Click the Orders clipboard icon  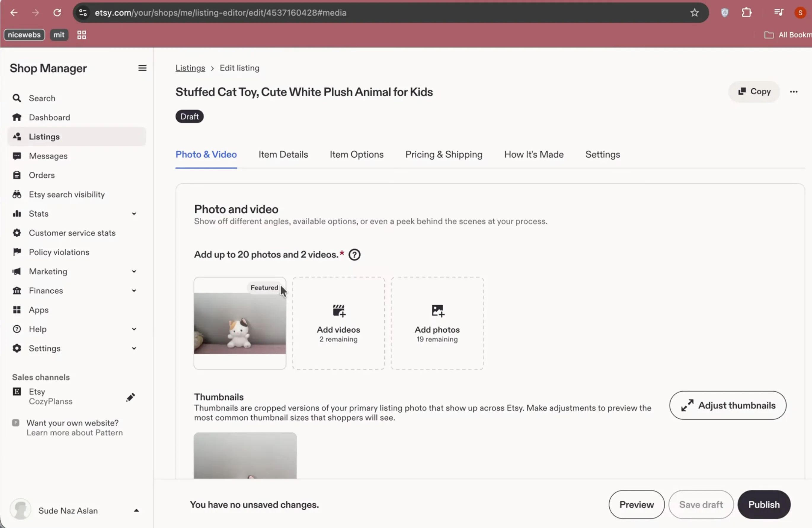click(17, 175)
